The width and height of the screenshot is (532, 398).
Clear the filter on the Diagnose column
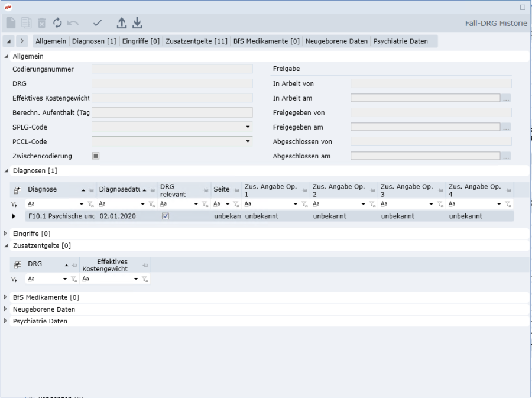tap(90, 203)
